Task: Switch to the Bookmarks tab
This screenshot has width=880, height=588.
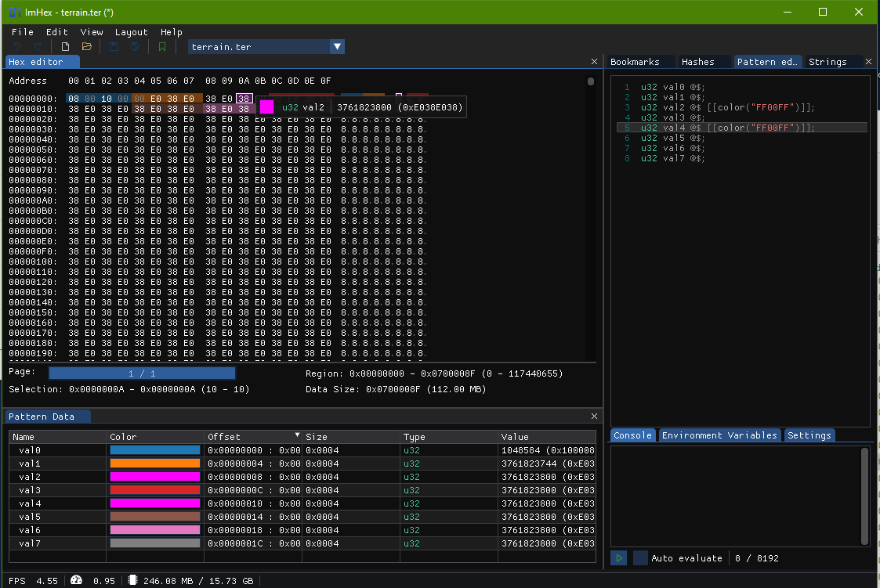Action: (635, 62)
